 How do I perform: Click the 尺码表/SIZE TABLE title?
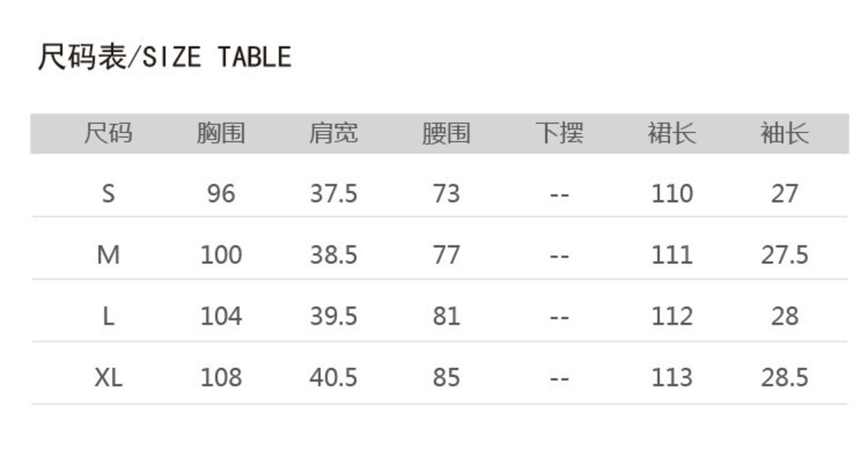click(164, 57)
